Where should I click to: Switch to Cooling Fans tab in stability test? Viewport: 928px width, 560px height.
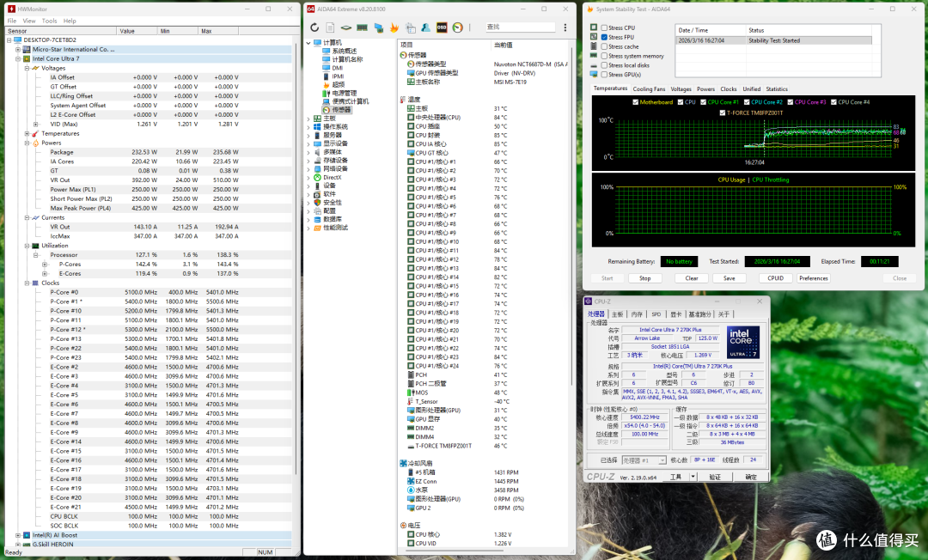[x=649, y=89]
